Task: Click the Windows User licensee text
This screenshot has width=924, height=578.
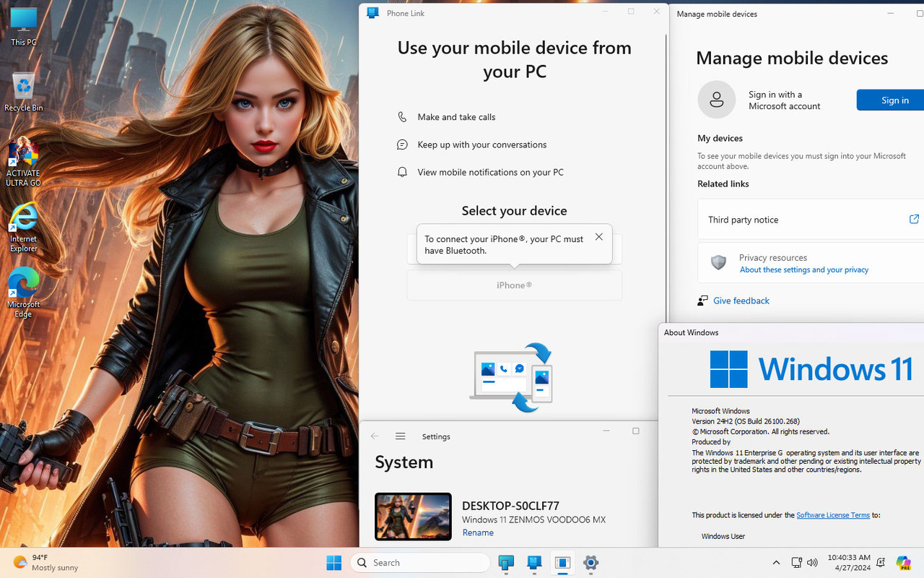Action: [723, 536]
